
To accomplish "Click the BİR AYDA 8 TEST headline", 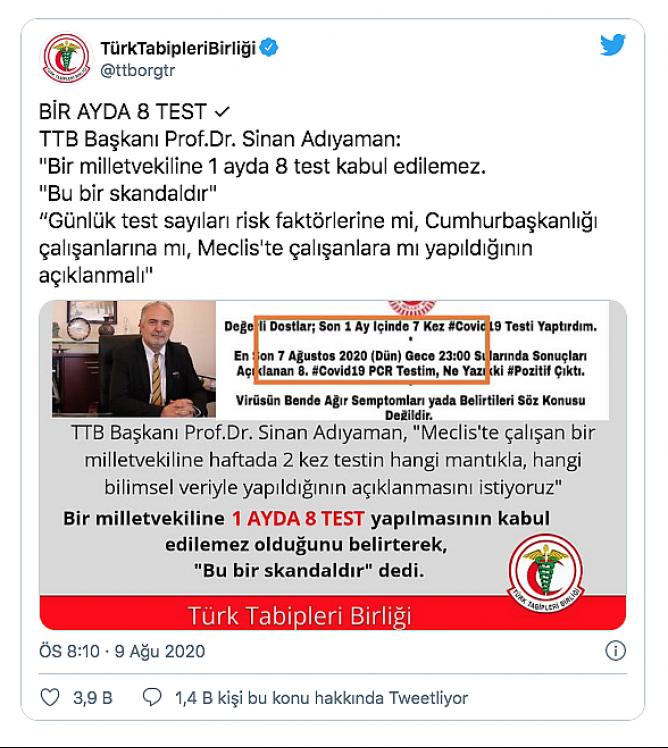I will 123,112.
